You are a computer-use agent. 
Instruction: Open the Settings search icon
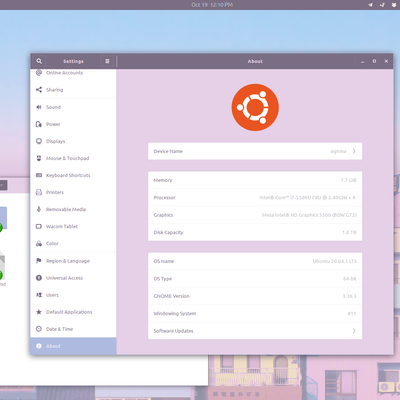[39, 61]
